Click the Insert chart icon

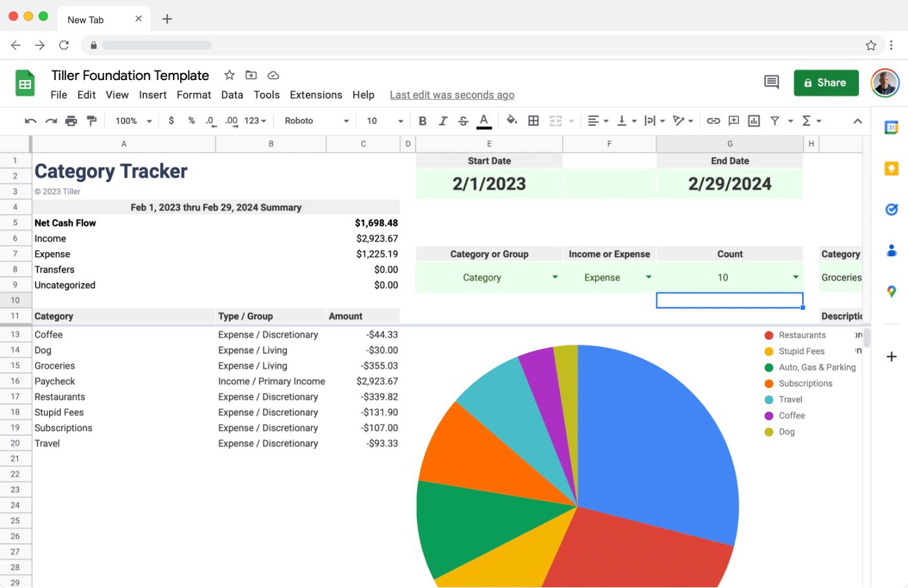(754, 121)
